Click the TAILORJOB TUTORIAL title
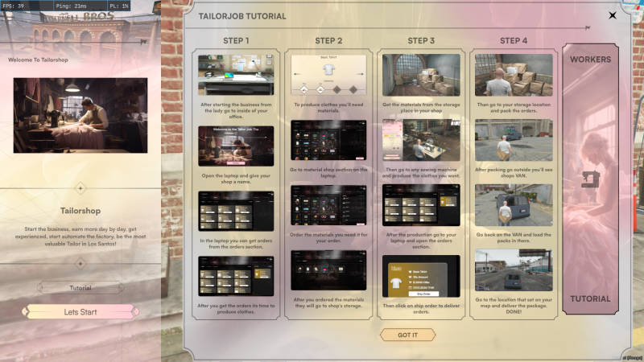Viewport: 644px width, 362px height. click(x=242, y=16)
